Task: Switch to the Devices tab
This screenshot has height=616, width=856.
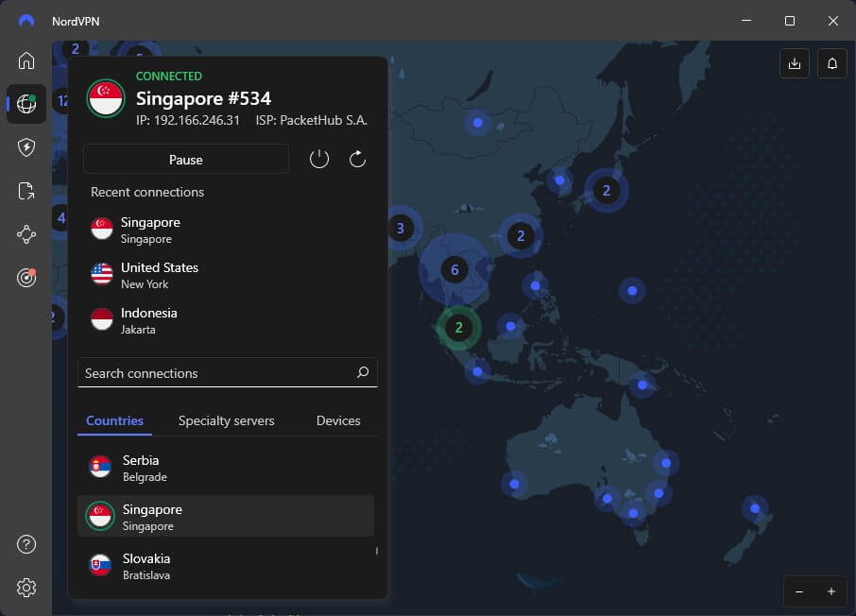Action: point(338,420)
